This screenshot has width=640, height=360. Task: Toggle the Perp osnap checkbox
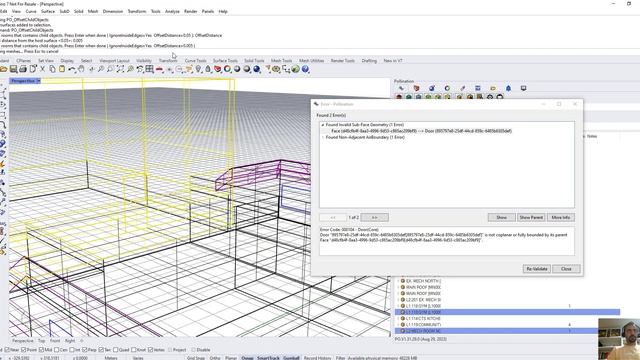pos(84,350)
